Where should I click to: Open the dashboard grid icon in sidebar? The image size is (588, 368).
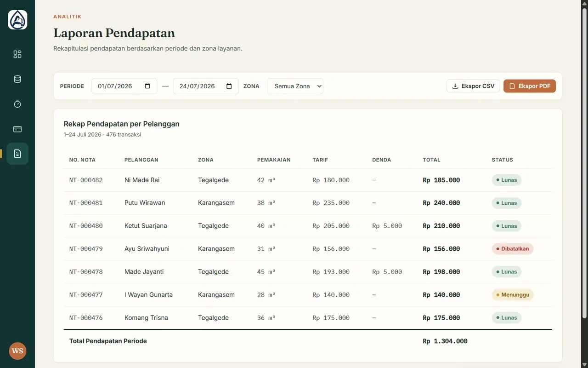click(x=17, y=54)
